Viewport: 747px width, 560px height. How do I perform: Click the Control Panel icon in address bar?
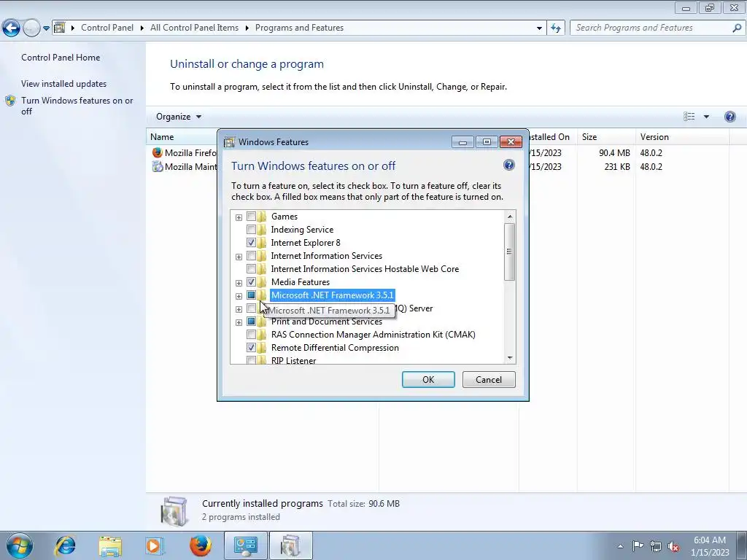click(x=59, y=28)
